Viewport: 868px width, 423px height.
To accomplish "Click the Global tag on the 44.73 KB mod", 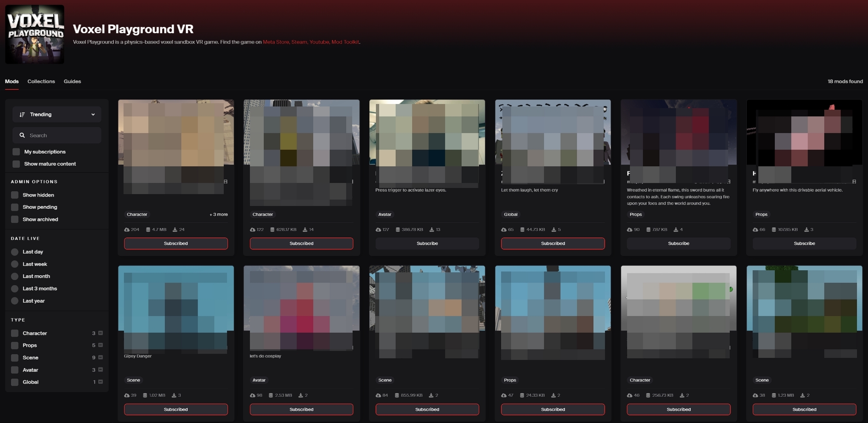I will click(x=510, y=215).
